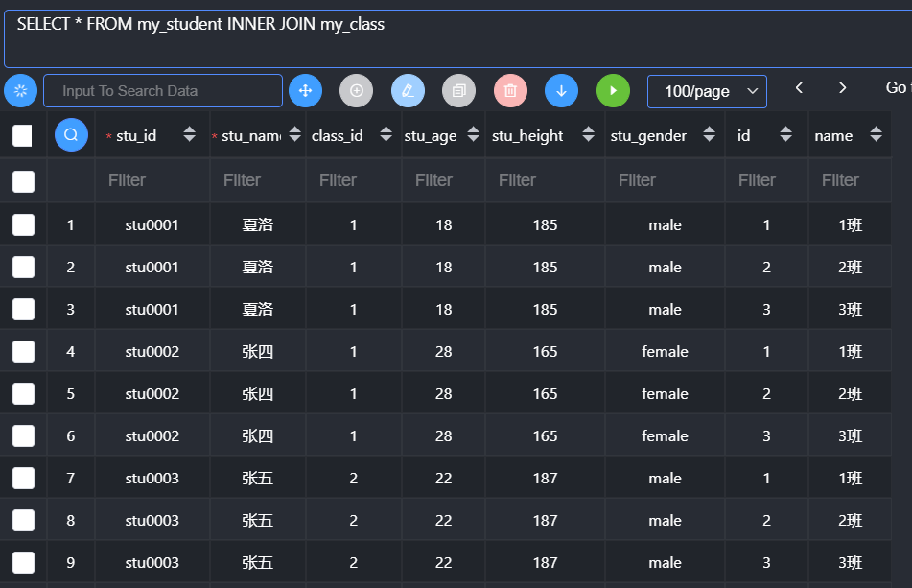The height and width of the screenshot is (588, 912).
Task: Click row number 6 cell
Action: pos(70,435)
